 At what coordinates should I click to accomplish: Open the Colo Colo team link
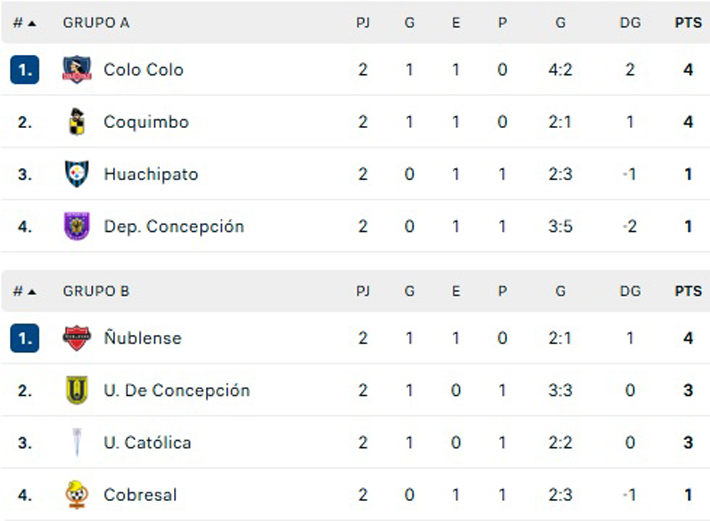click(x=143, y=69)
